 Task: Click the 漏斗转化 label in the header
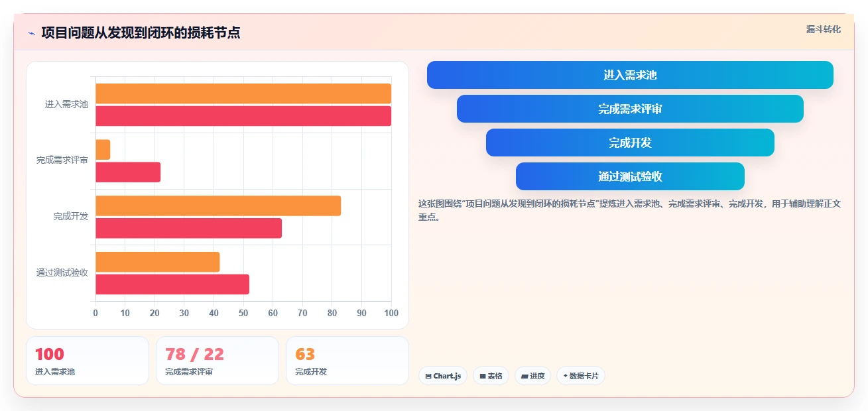tap(824, 29)
